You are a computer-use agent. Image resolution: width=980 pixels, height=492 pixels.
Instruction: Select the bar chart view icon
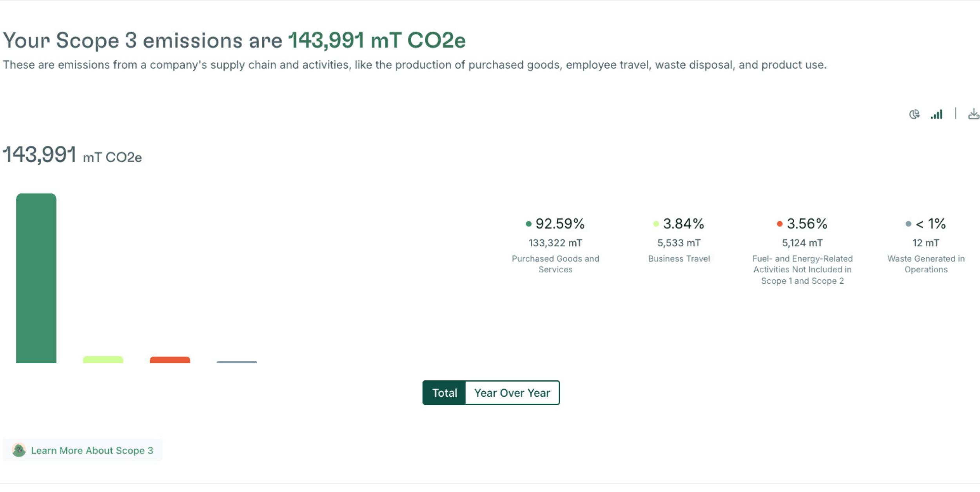(x=936, y=114)
